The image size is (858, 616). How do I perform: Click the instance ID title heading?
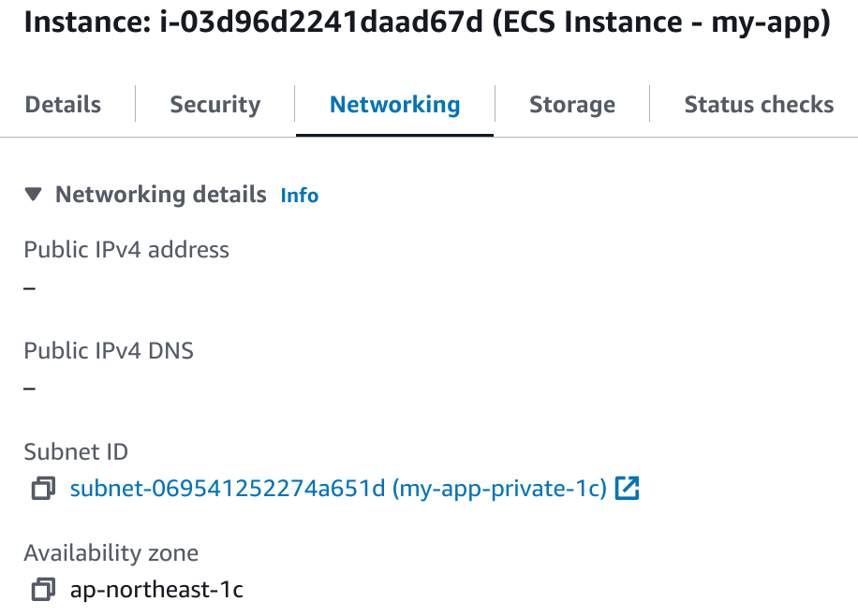click(426, 23)
